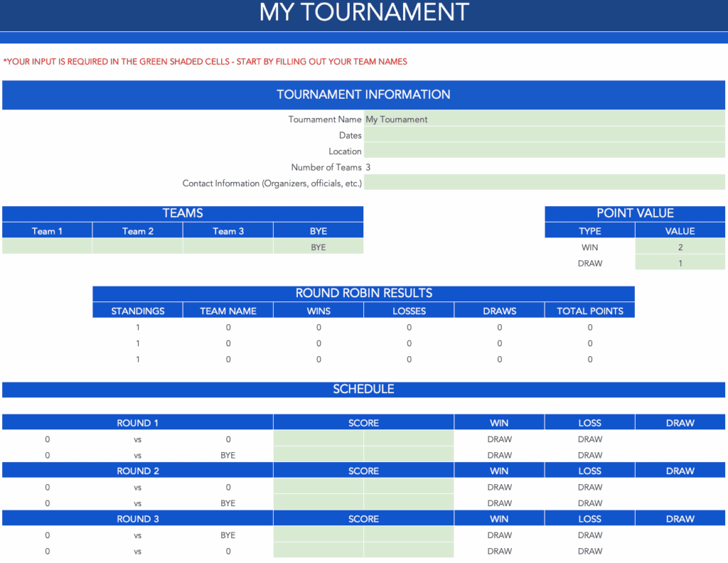Select the Team 3 name entry cell
The height and width of the screenshot is (563, 728).
pos(227,247)
